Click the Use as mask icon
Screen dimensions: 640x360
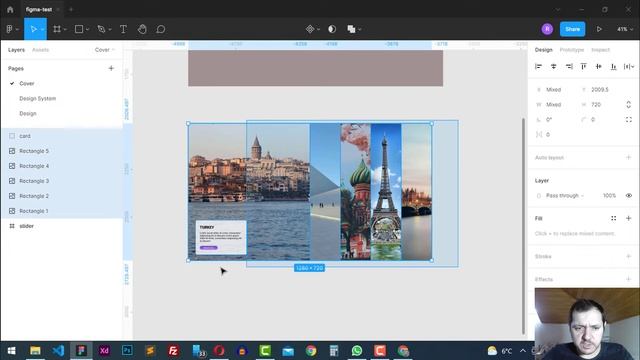tap(332, 29)
